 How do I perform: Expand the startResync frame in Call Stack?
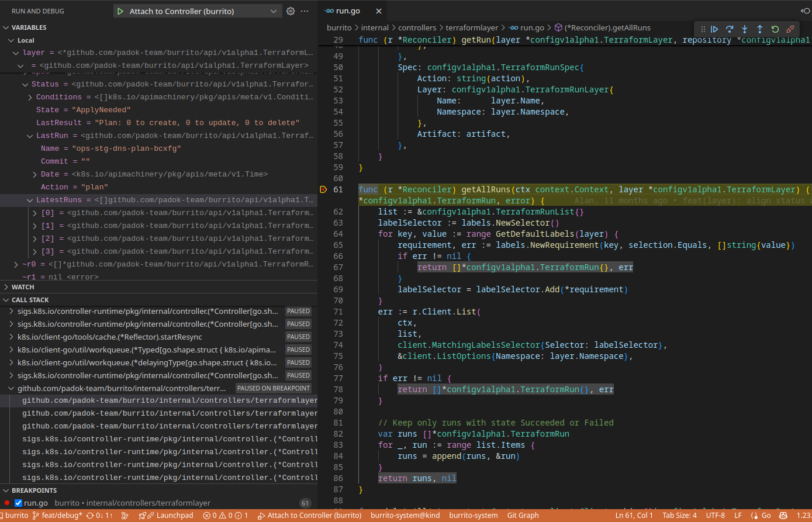click(11, 336)
